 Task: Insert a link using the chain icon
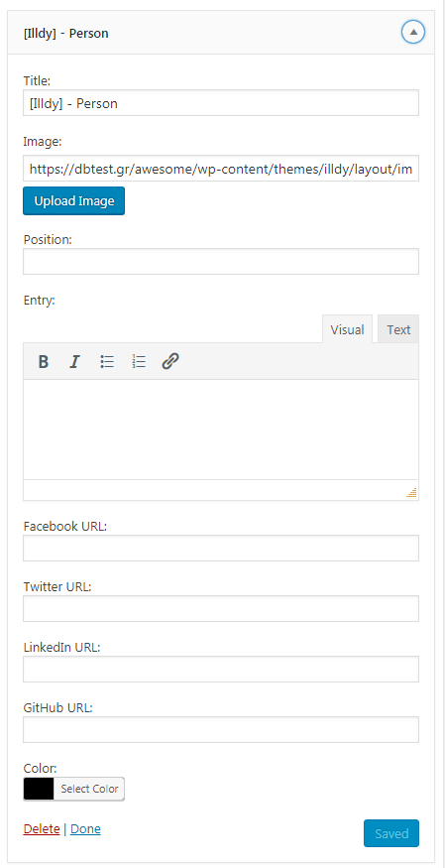tap(170, 362)
